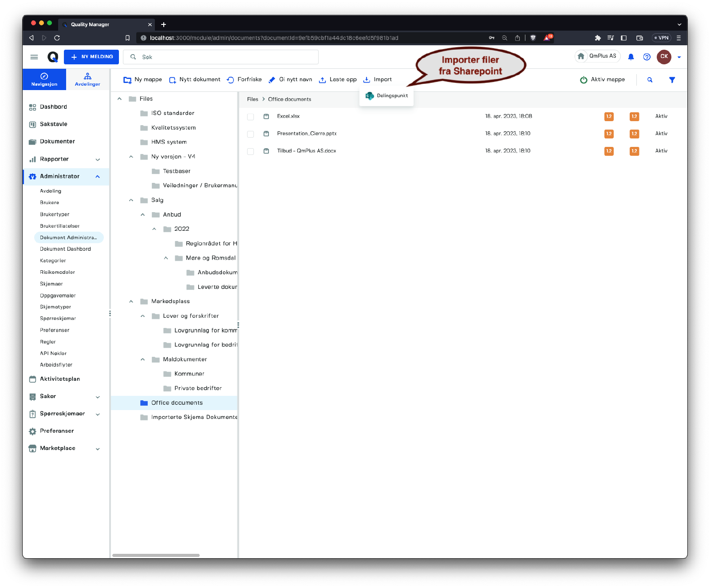Click the search magnifier in documents toolbar

click(650, 80)
